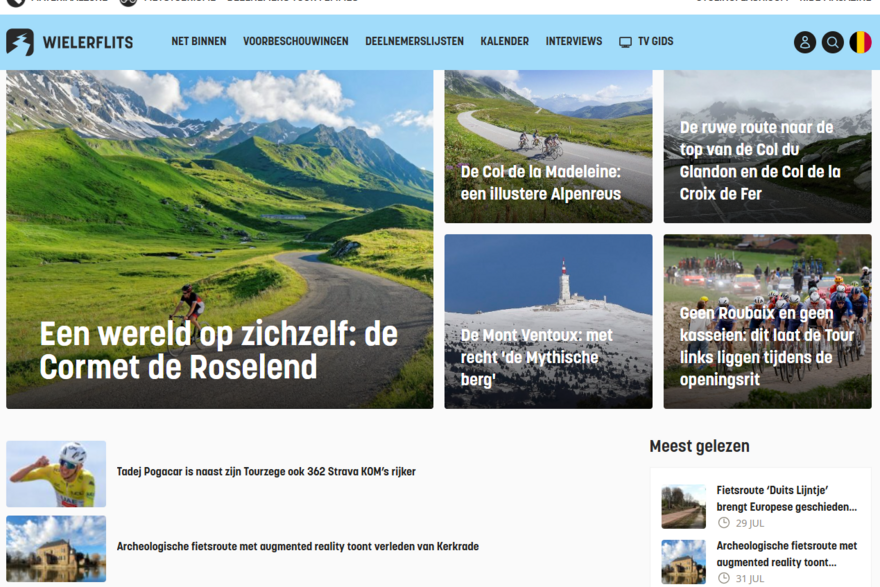This screenshot has width=880, height=587.
Task: Click the '31 JUL' date text
Action: coord(750,579)
